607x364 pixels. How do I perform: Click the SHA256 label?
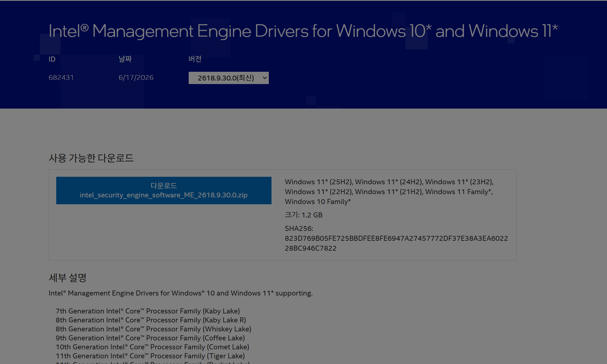299,229
